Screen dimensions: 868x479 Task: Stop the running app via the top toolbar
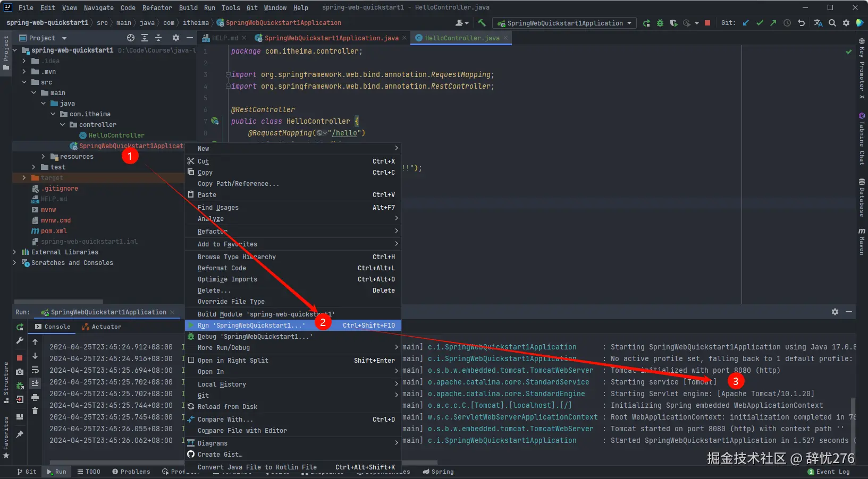[707, 23]
